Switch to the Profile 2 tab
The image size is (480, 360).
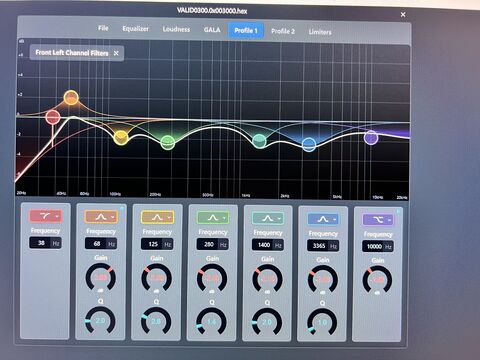[283, 31]
